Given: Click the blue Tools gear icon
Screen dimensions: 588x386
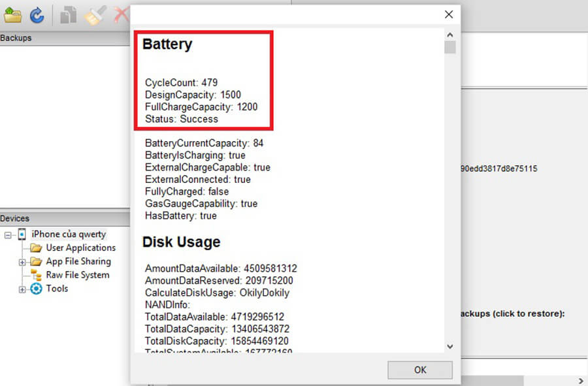Looking at the screenshot, I should 36,289.
